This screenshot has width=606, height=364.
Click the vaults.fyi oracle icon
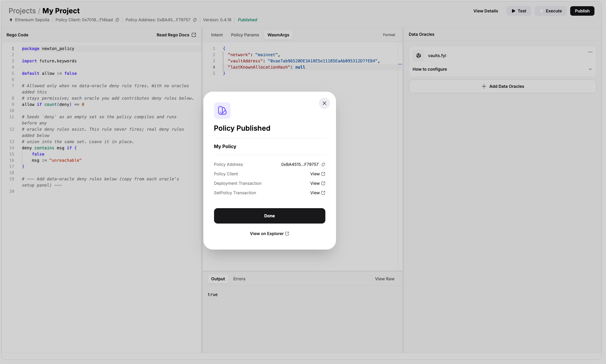419,56
